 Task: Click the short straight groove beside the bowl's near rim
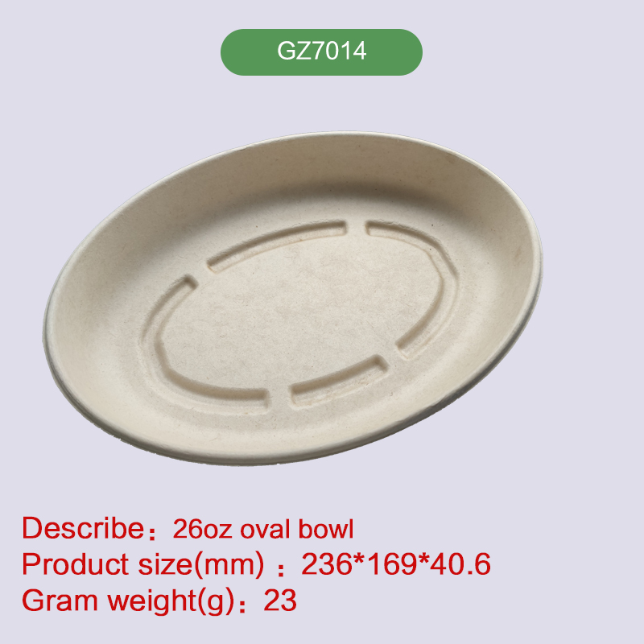pos(340,380)
